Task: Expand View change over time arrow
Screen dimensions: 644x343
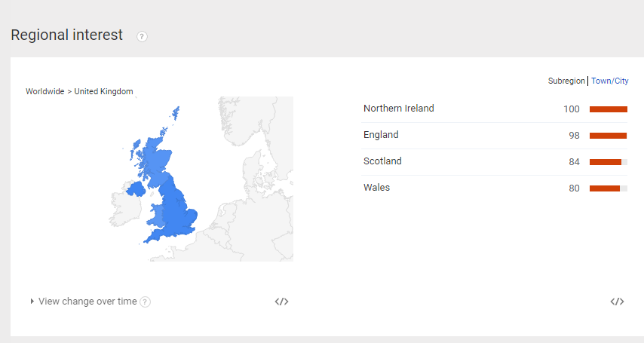Action: pyautogui.click(x=32, y=302)
